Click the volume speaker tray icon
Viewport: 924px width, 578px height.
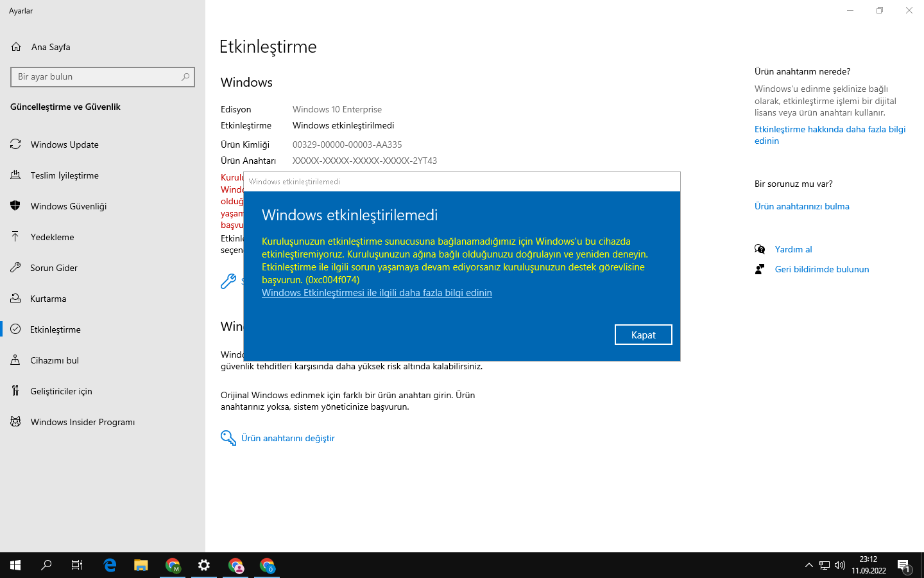(840, 565)
